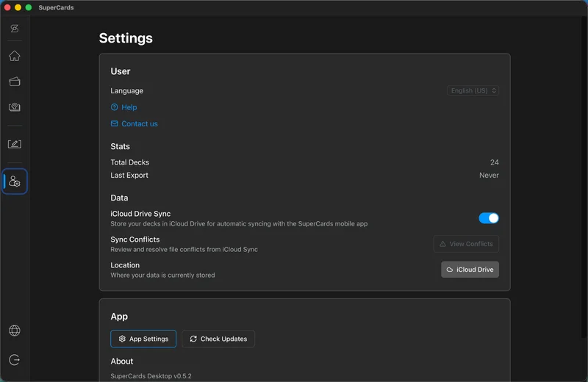Disable the iCloud Drive Sync toggle
Screen dimensions: 588x382
[x=489, y=218]
